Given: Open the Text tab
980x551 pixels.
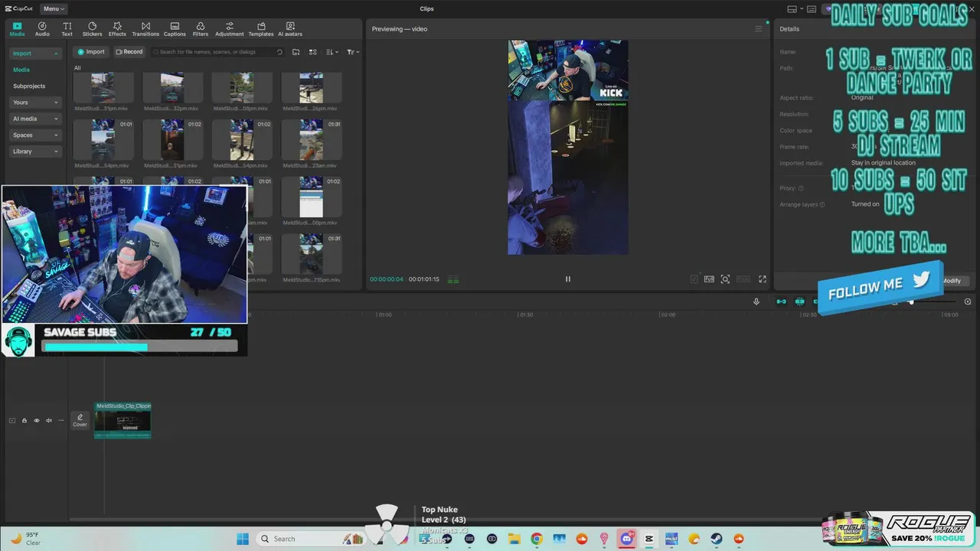Looking at the screenshot, I should pos(67,29).
